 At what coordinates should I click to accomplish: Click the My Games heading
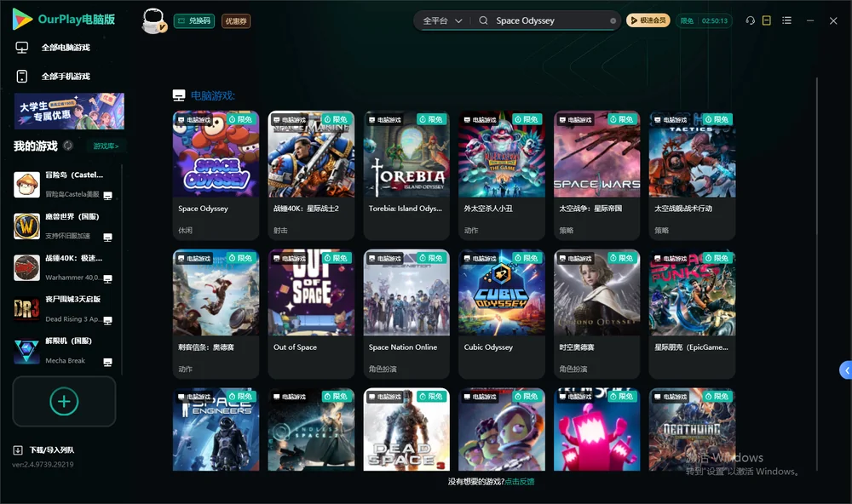(35, 146)
